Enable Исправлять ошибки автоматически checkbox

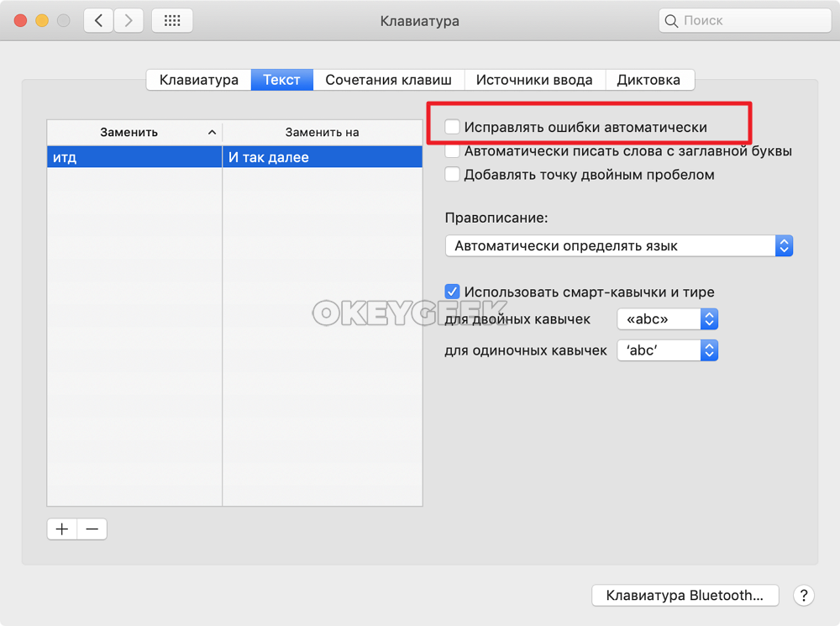click(453, 127)
